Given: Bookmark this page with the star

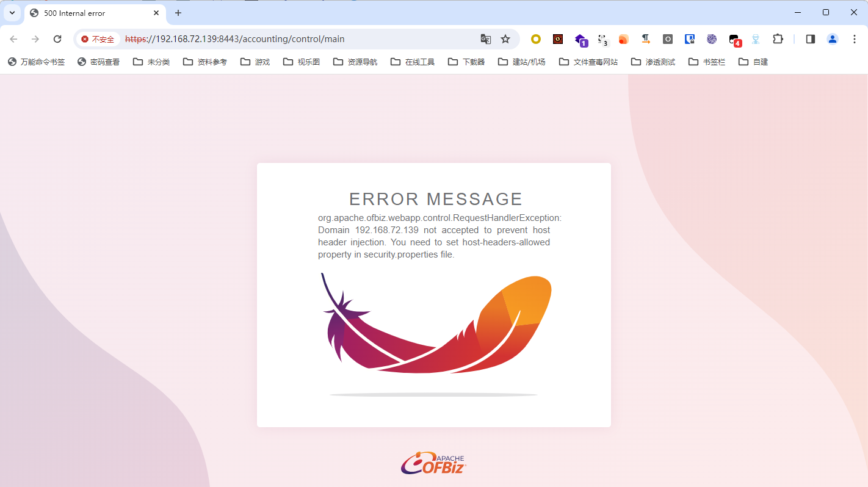Looking at the screenshot, I should click(x=505, y=39).
